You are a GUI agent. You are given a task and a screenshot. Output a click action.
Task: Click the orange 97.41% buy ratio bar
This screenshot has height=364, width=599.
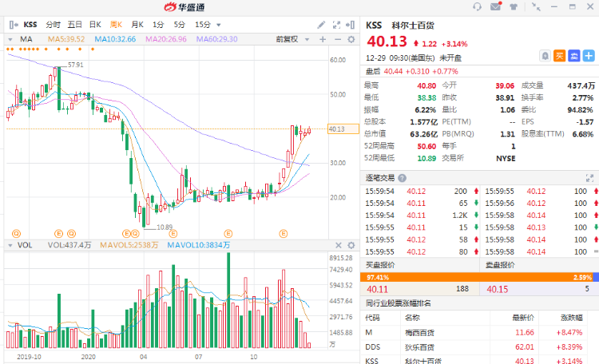(x=476, y=277)
